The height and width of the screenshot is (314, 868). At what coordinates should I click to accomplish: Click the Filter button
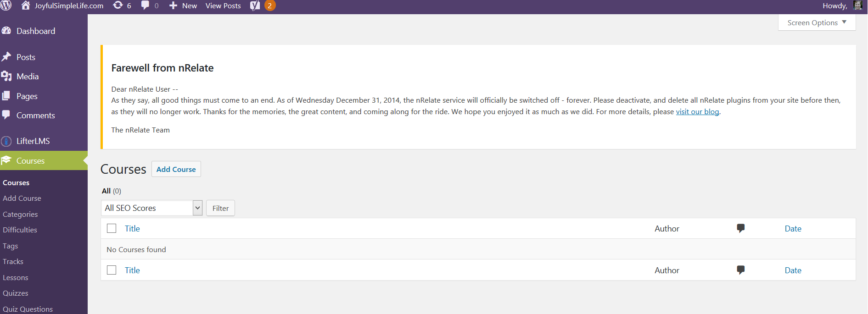[x=220, y=208]
